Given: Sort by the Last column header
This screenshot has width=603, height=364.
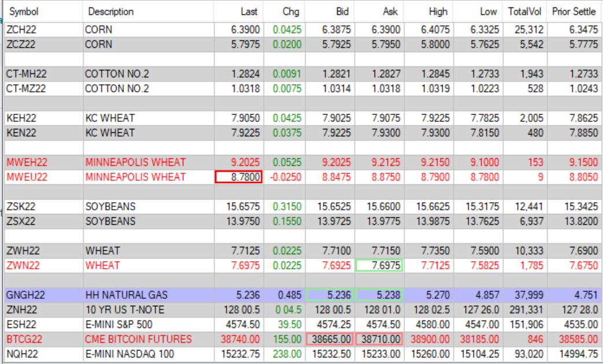Looking at the screenshot, I should pos(238,12).
